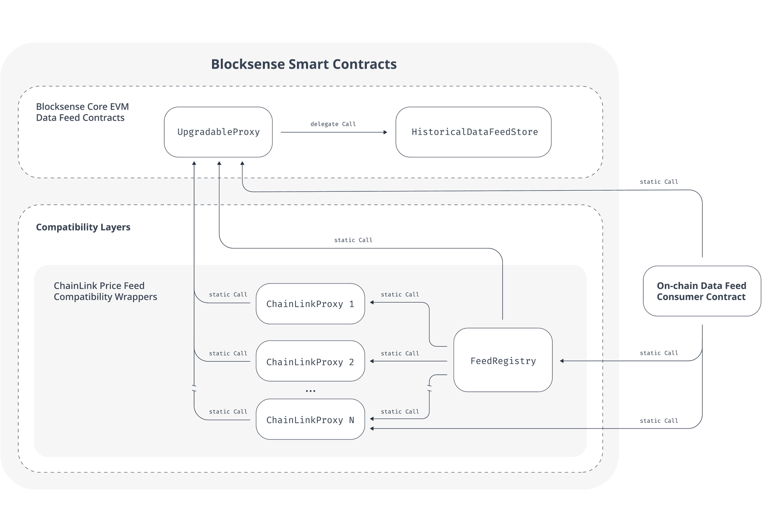Viewport: 762px width, 532px height.
Task: Click static Call label left of ChainLinkProxy 2
Action: 228,353
